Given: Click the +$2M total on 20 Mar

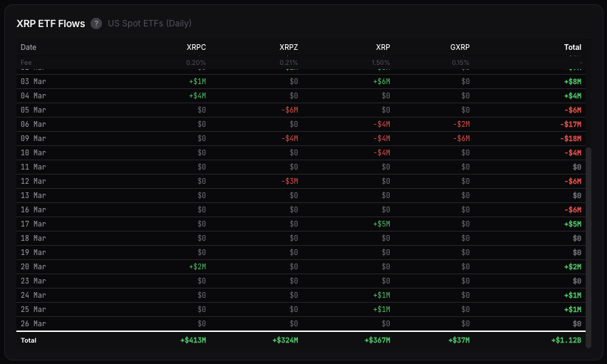Looking at the screenshot, I should tap(573, 267).
